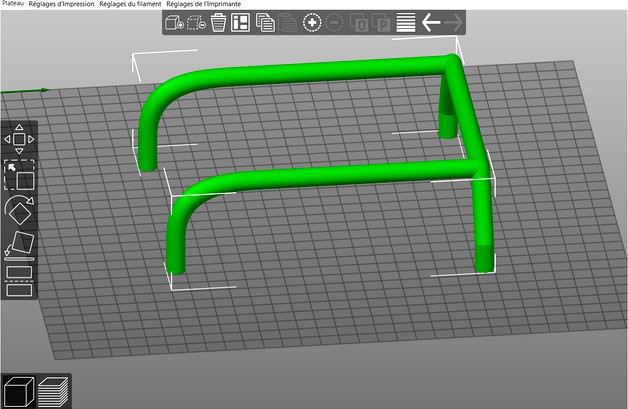Click the Delete all trash can icon
Image resolution: width=628 pixels, height=409 pixels.
218,23
